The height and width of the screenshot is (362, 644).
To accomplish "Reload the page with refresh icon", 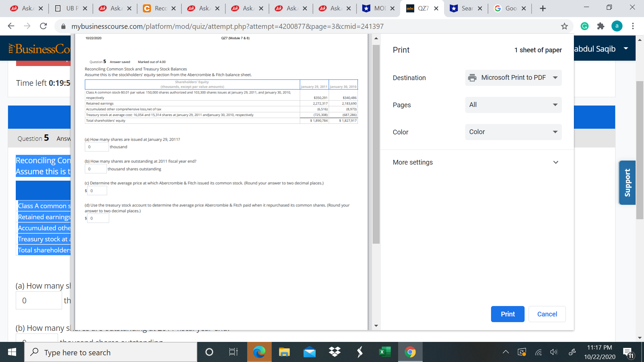I will [x=43, y=26].
